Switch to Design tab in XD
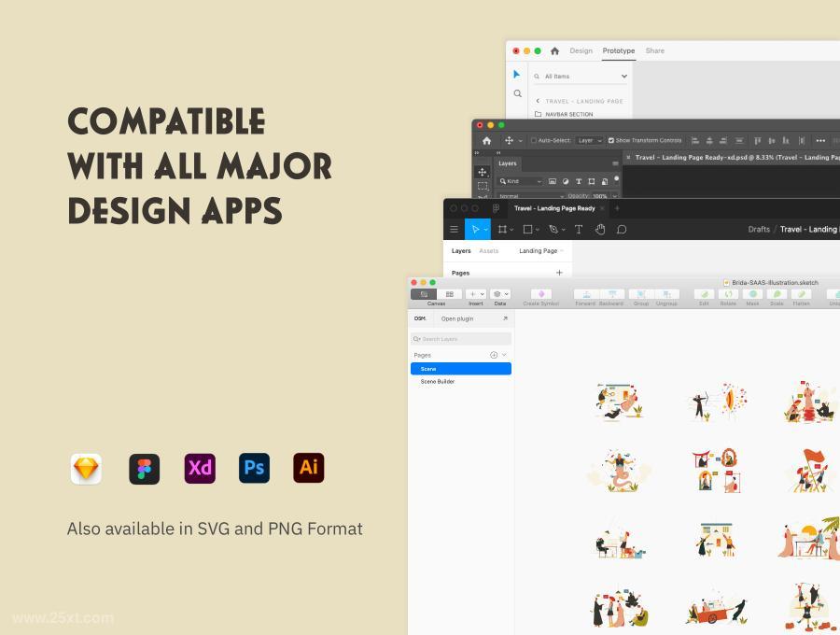Screen dimensions: 840x635 (x=581, y=51)
